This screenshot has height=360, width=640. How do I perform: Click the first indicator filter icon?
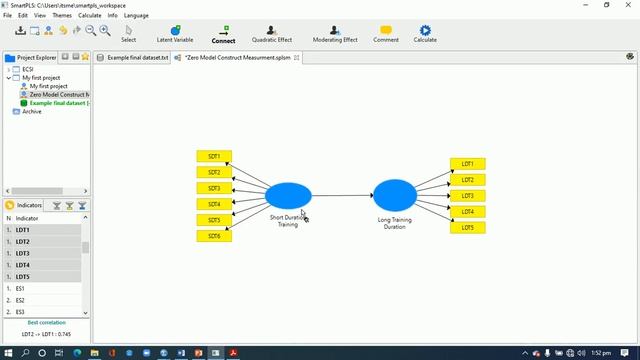click(57, 206)
